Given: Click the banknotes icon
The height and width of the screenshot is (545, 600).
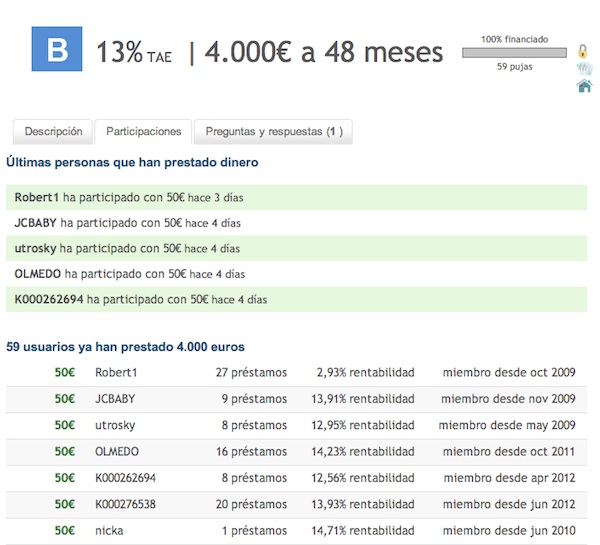Looking at the screenshot, I should (x=584, y=68).
